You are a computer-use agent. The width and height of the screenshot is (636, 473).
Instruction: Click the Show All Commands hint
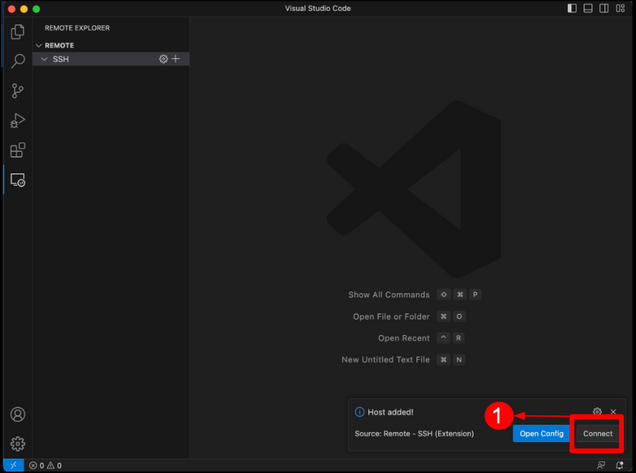(x=389, y=295)
